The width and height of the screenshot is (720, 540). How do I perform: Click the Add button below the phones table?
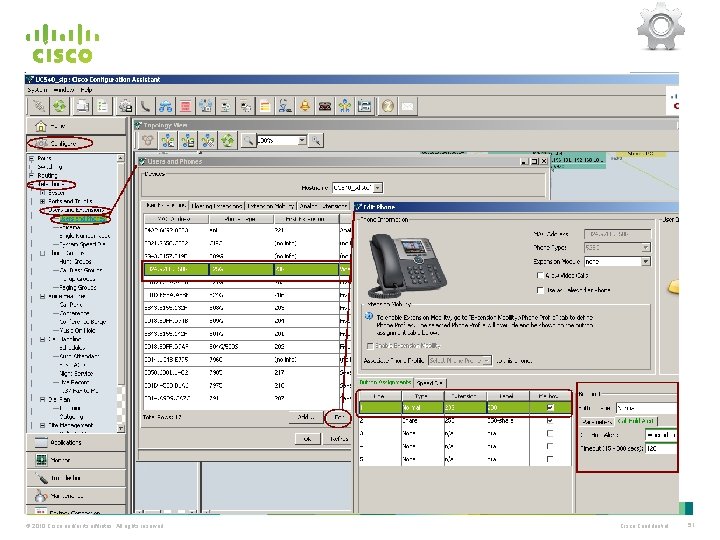[305, 417]
